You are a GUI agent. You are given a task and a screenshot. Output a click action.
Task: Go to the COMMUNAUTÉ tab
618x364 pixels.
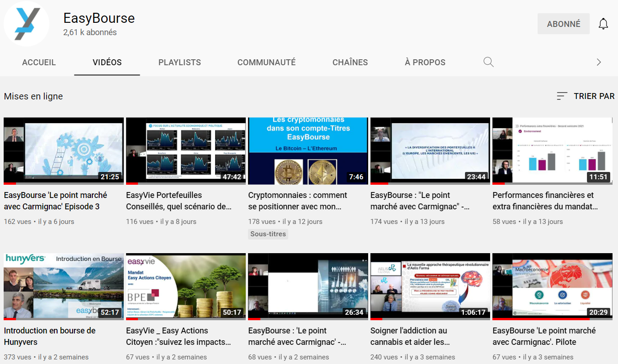click(x=266, y=62)
